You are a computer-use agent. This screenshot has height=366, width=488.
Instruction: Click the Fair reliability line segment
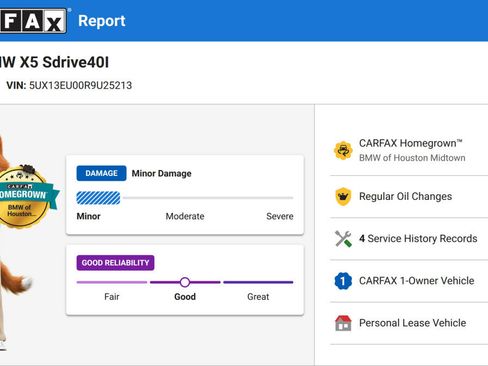tap(112, 282)
